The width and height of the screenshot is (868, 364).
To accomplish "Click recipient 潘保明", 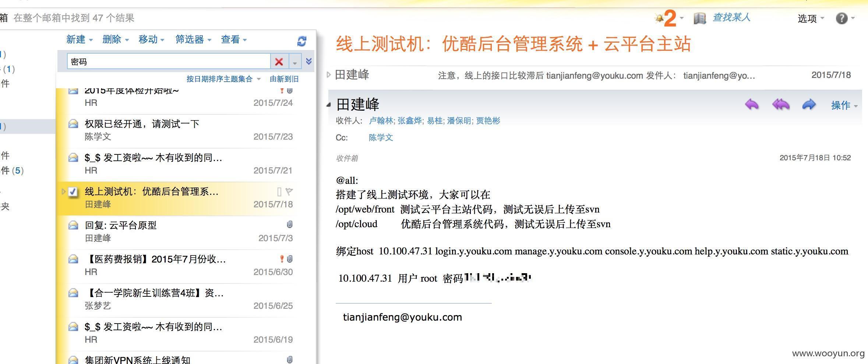I will point(459,121).
